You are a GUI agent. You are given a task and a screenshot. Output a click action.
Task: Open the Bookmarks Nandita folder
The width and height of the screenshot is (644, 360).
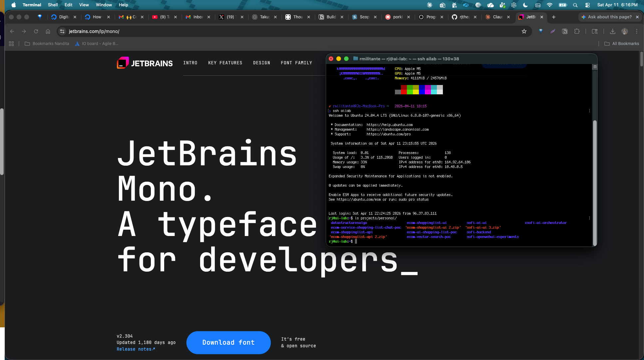pos(47,44)
